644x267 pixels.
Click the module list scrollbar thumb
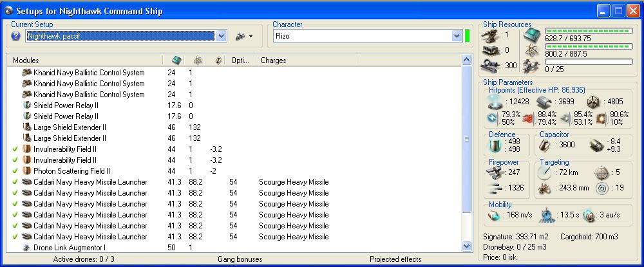(466, 139)
